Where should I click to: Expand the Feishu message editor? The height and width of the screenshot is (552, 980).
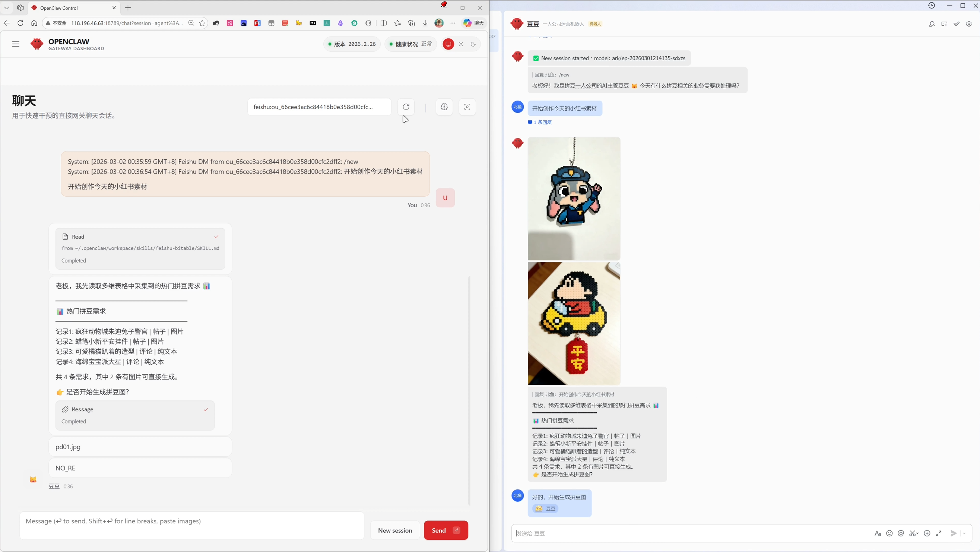tap(939, 533)
